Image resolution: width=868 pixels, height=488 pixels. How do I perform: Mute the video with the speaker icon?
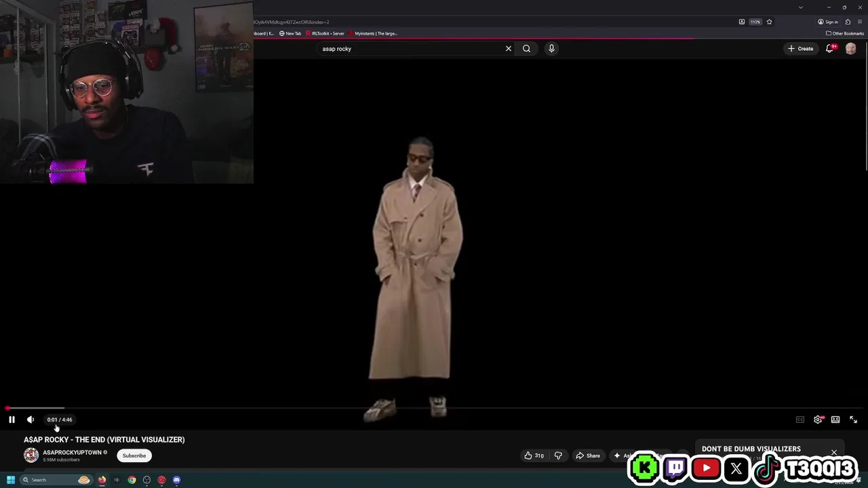tap(31, 420)
